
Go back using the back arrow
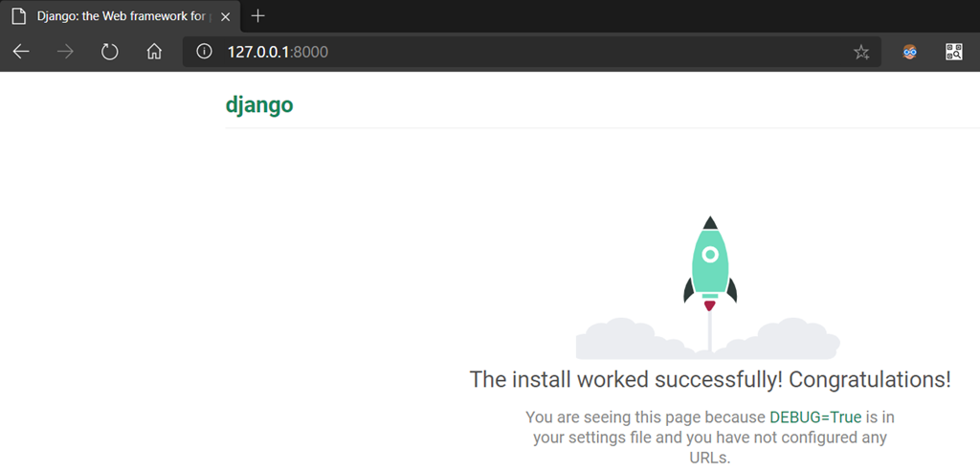(21, 52)
